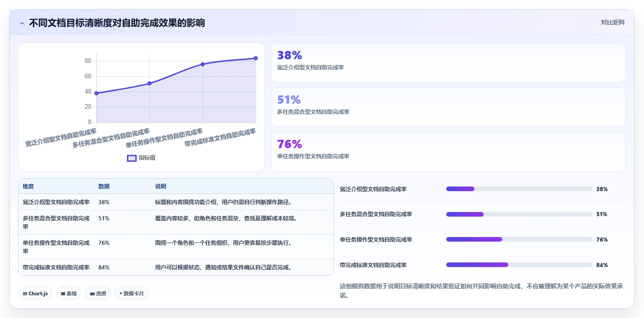Click the 76% cell in table
The height and width of the screenshot is (318, 644).
[x=104, y=243]
